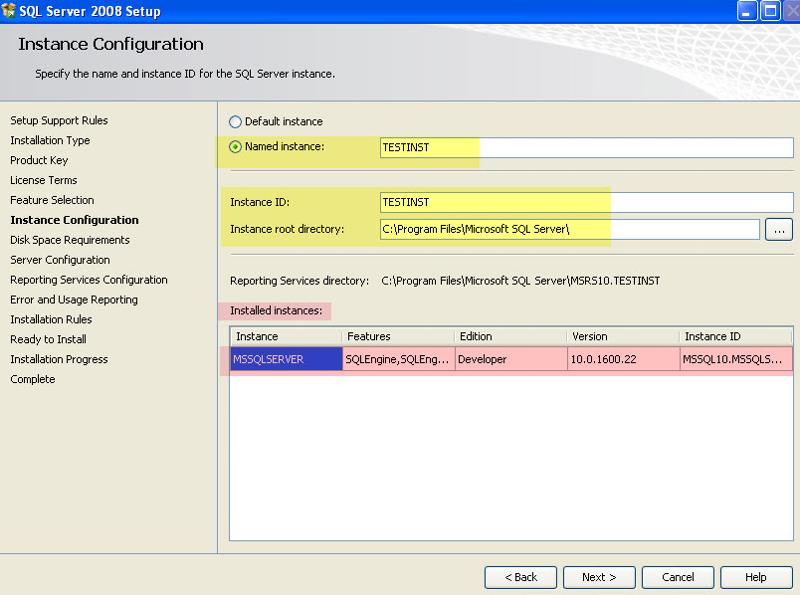Click Installation Type step
This screenshot has width=800, height=595.
tap(50, 140)
